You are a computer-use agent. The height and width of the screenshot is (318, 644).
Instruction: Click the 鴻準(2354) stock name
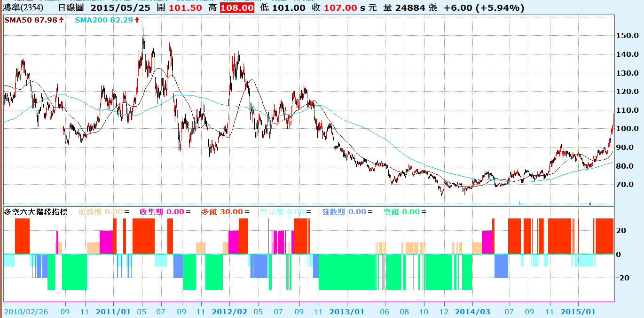(x=24, y=8)
